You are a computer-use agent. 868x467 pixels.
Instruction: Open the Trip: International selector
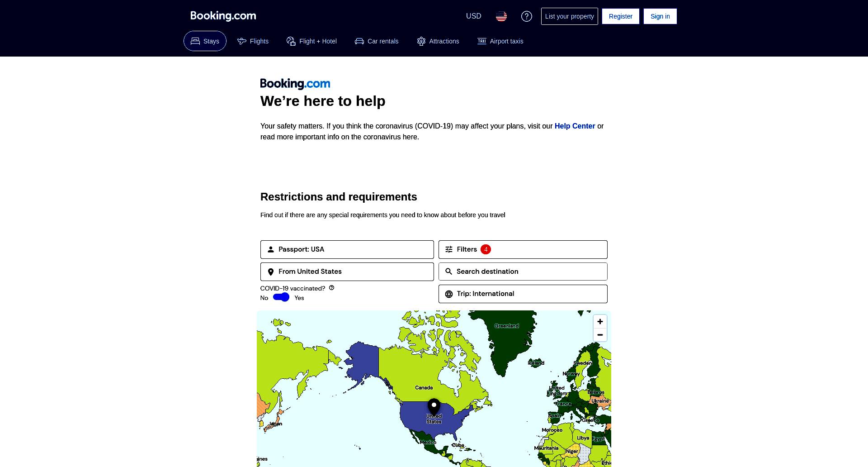523,294
